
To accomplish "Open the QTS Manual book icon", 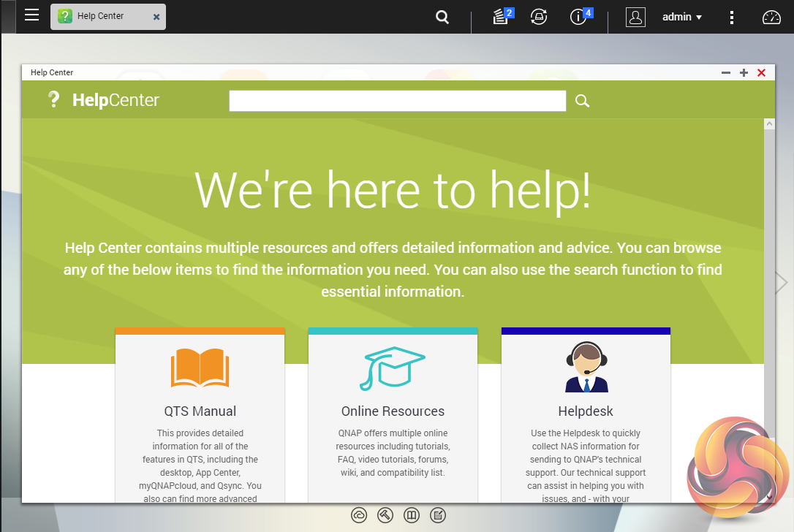I will [200, 368].
